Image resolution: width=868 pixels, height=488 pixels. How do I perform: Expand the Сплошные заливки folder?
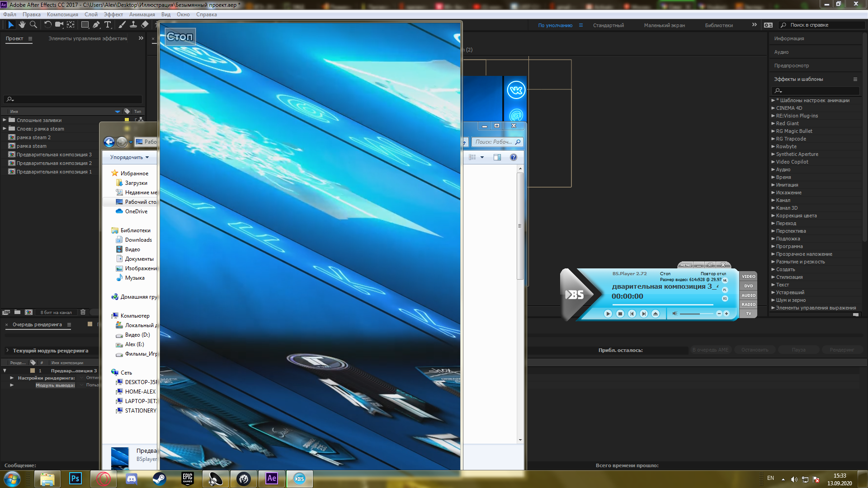point(5,120)
